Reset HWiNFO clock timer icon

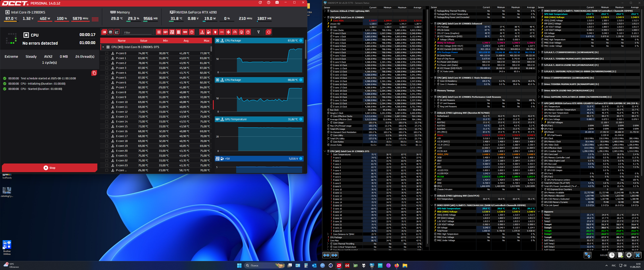tap(612, 255)
